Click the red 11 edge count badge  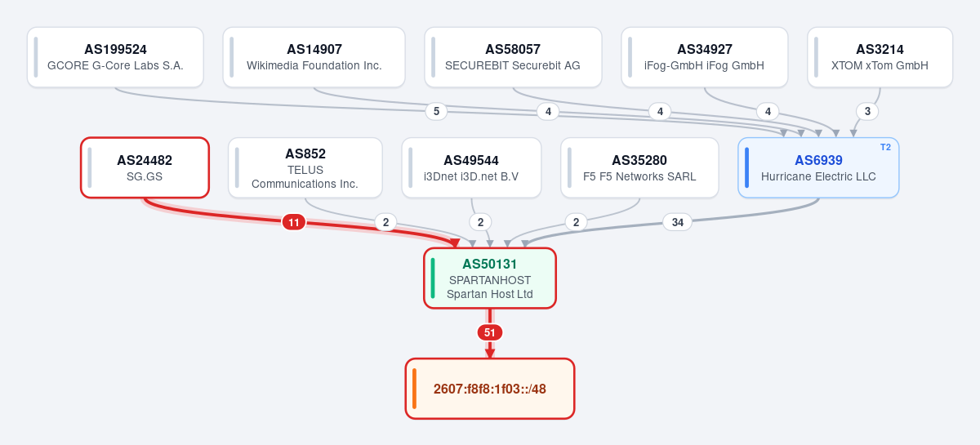point(294,222)
